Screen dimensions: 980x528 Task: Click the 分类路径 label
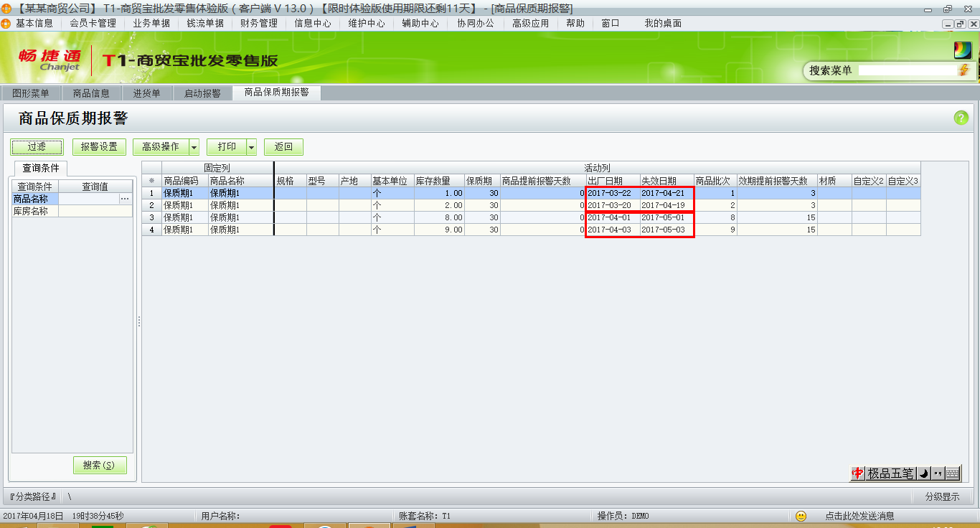tap(32, 496)
